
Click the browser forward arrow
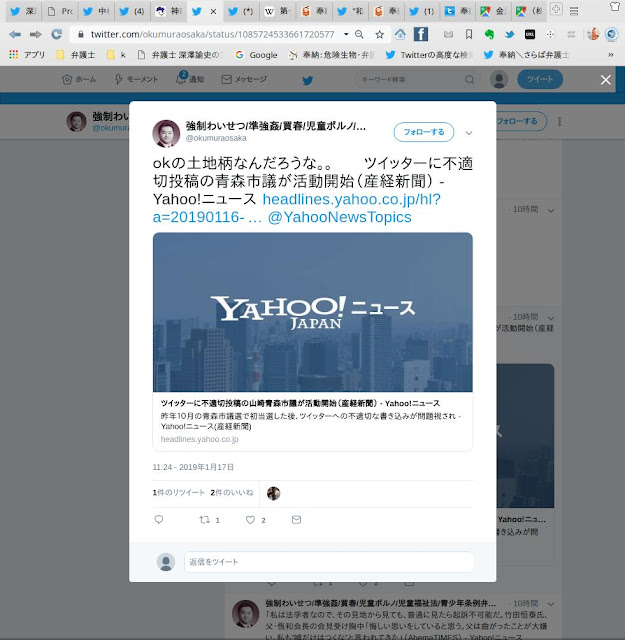(x=36, y=34)
